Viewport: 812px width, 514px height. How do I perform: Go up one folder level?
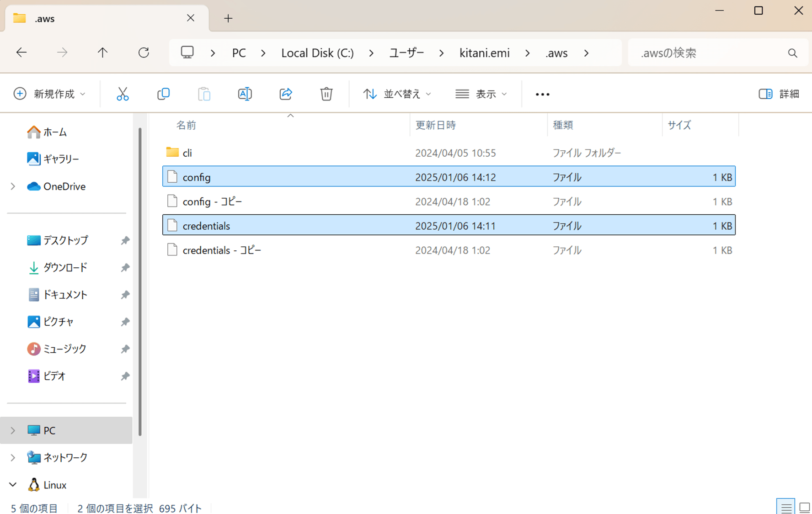tap(102, 53)
